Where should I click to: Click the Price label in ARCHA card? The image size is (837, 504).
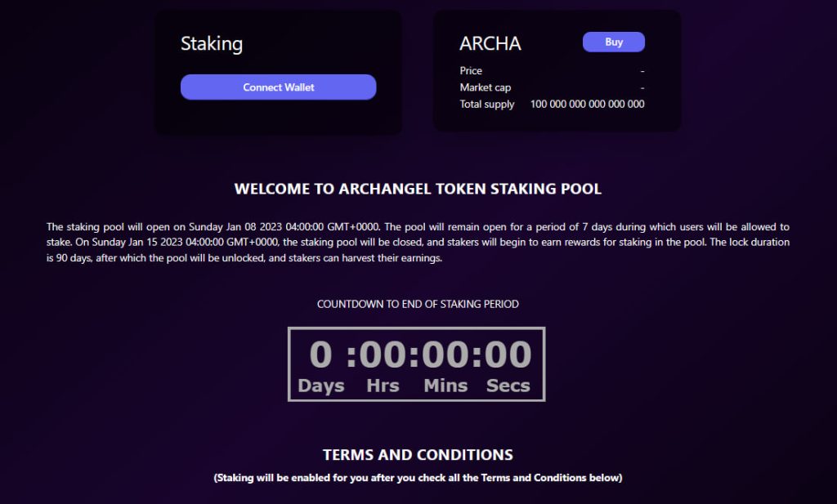point(471,71)
